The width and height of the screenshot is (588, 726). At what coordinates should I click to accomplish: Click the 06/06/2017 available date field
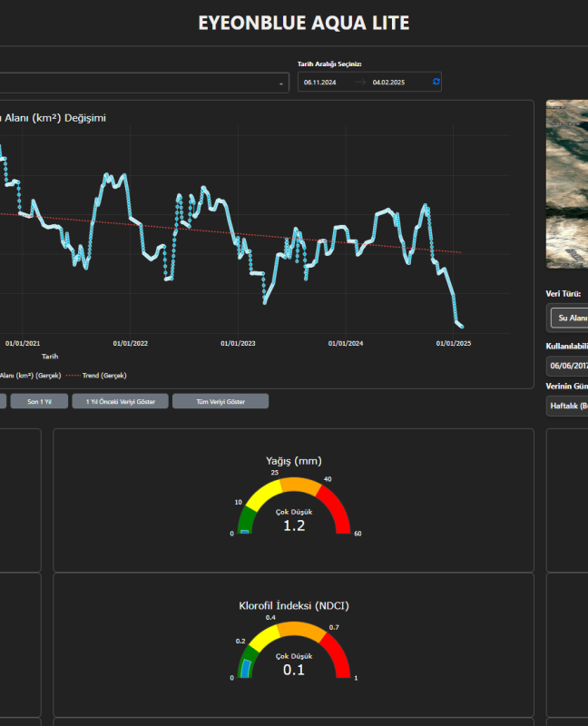(x=568, y=366)
